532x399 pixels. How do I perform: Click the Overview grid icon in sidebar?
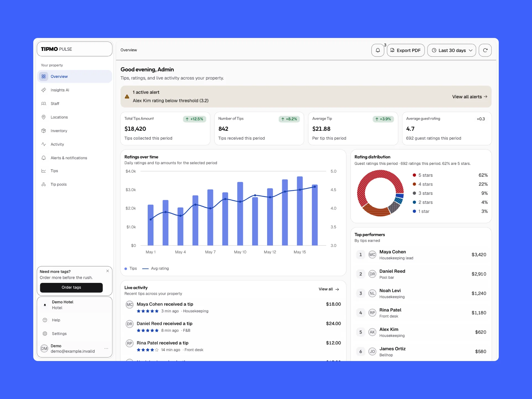(44, 76)
